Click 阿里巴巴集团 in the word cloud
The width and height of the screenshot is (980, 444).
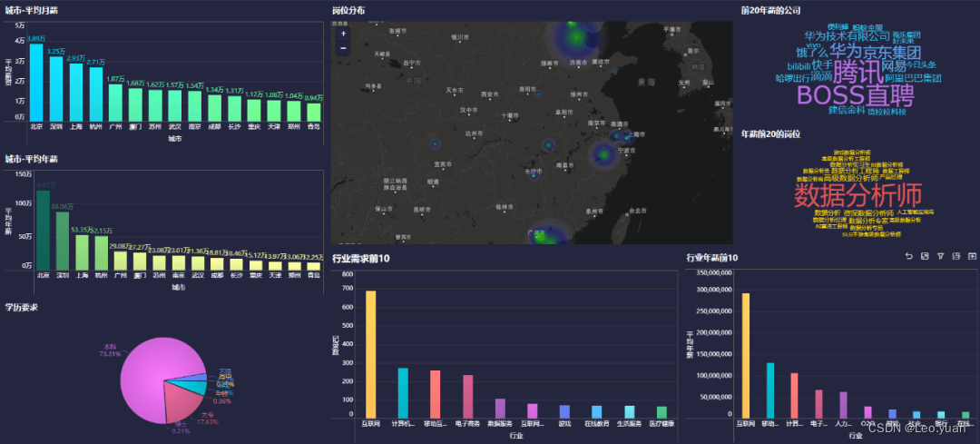(913, 78)
